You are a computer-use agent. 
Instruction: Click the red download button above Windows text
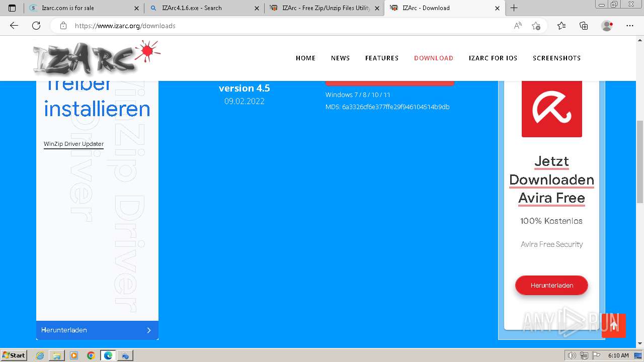tap(389, 83)
